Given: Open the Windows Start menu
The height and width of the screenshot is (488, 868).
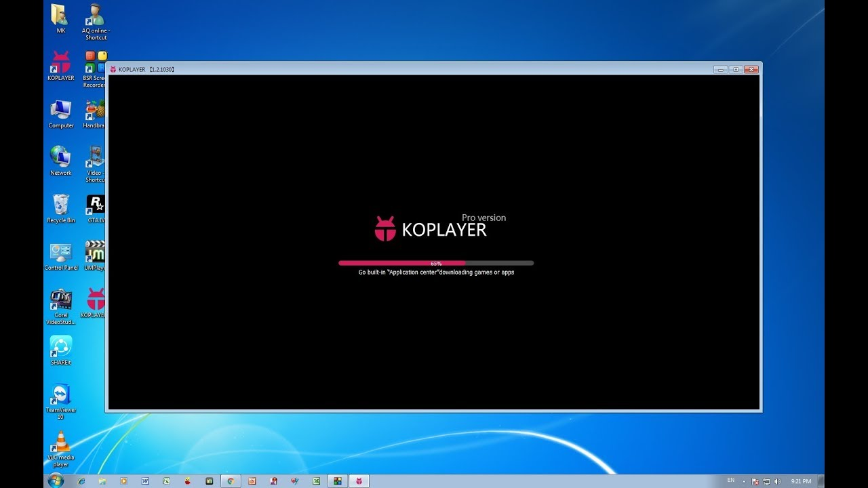Looking at the screenshot, I should pos(56,481).
